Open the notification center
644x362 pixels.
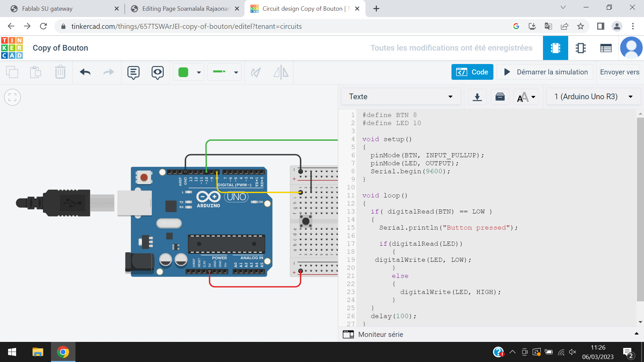point(628,352)
